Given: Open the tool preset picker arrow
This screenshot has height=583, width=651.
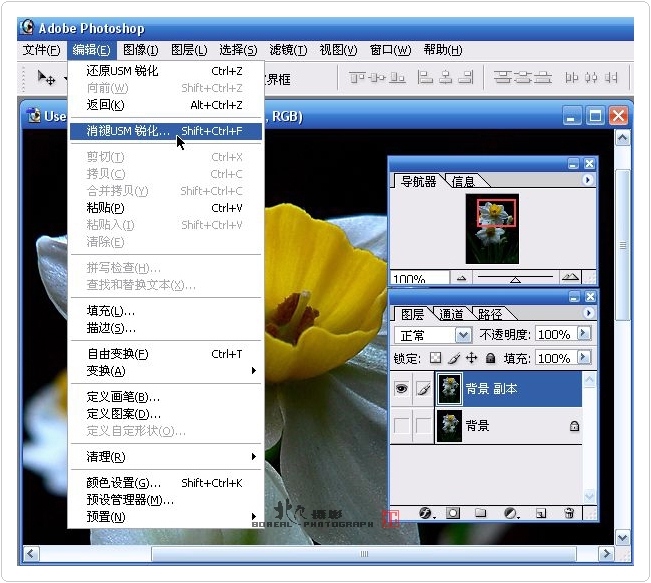Looking at the screenshot, I should point(65,78).
